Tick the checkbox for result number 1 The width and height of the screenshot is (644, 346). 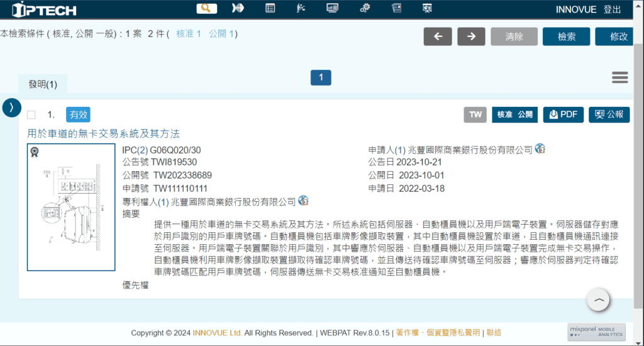[31, 115]
